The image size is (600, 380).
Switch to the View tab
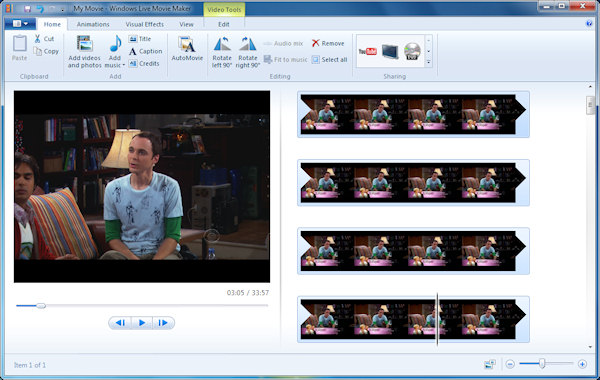186,24
